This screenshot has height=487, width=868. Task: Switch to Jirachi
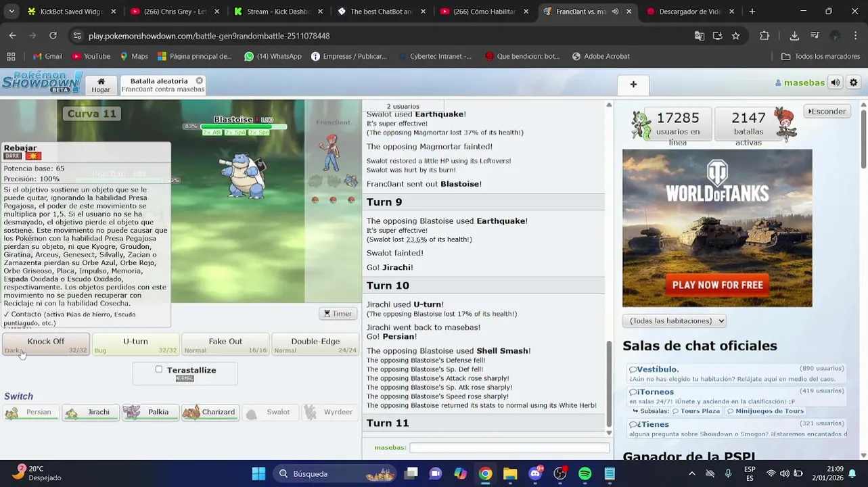90,412
